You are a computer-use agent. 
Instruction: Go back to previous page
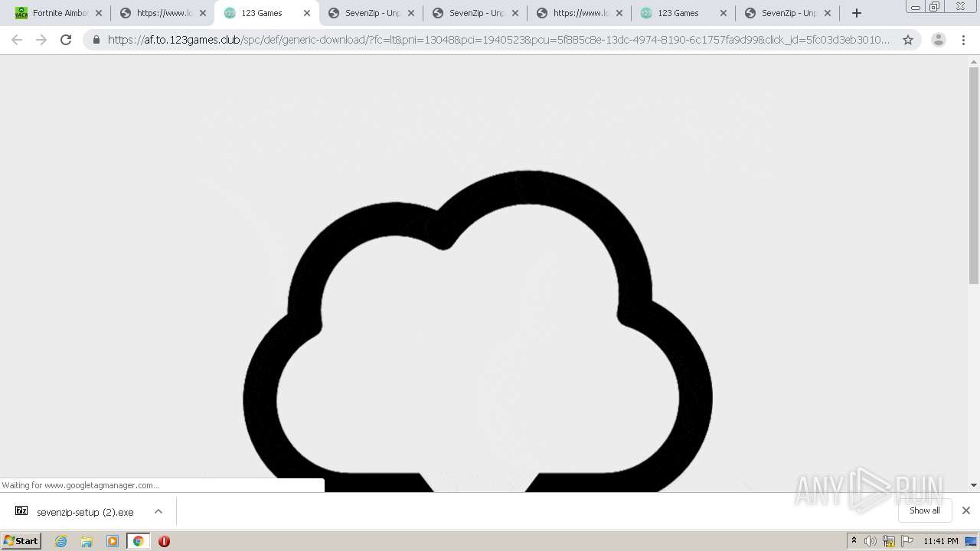click(x=17, y=40)
